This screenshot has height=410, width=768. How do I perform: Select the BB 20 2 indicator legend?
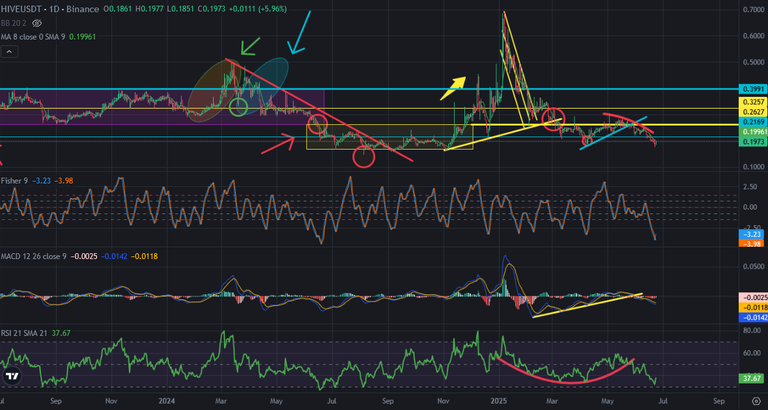click(x=16, y=23)
